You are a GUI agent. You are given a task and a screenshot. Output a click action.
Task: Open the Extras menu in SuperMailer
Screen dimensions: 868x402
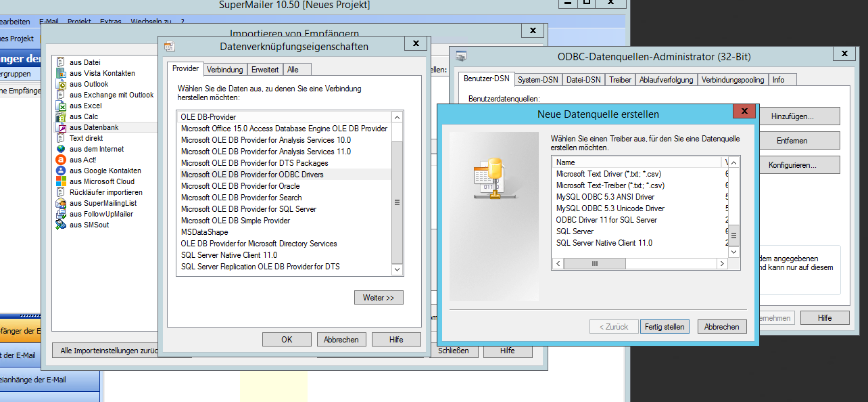(111, 22)
